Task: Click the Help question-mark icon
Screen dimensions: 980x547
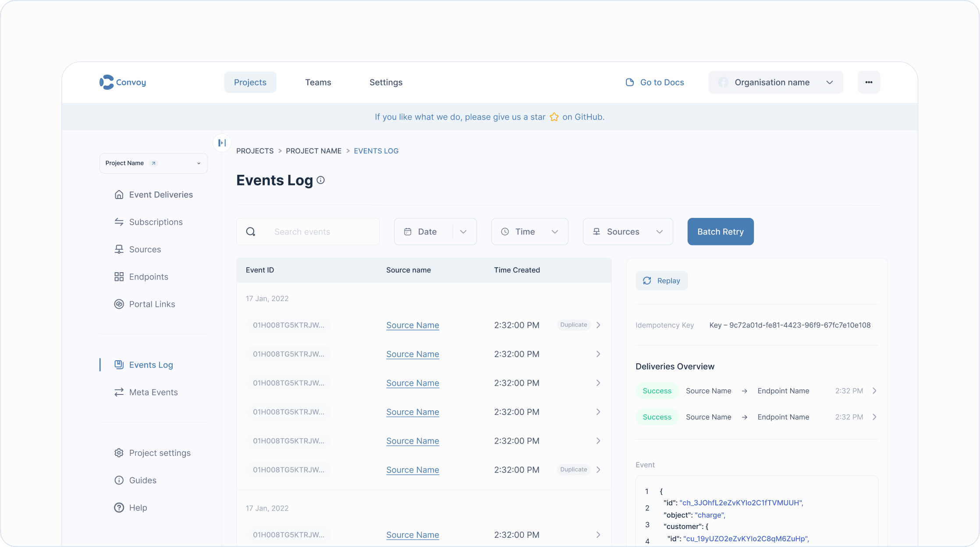Action: tap(118, 507)
